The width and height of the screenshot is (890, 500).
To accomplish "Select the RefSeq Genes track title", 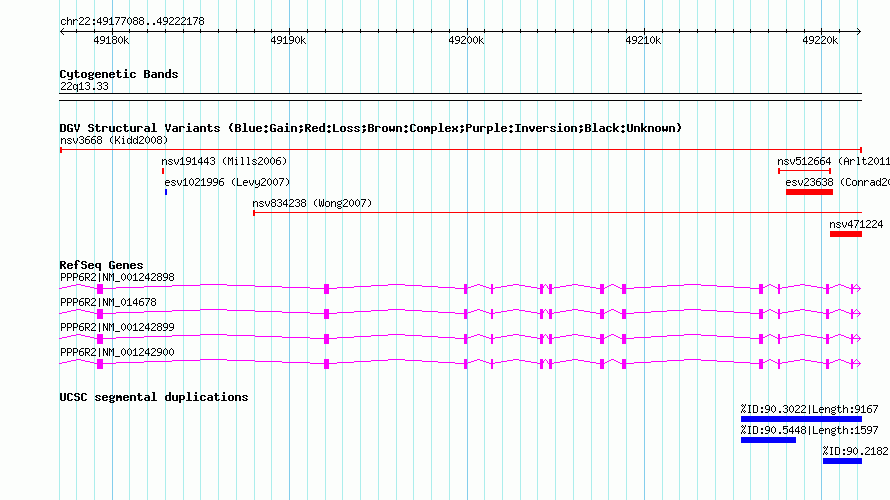I will point(101,265).
